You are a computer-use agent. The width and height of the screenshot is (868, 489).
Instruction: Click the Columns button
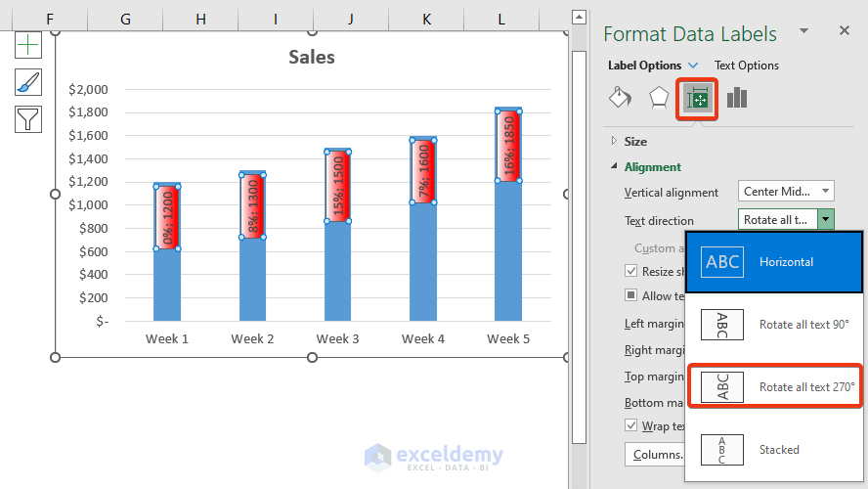pos(656,454)
